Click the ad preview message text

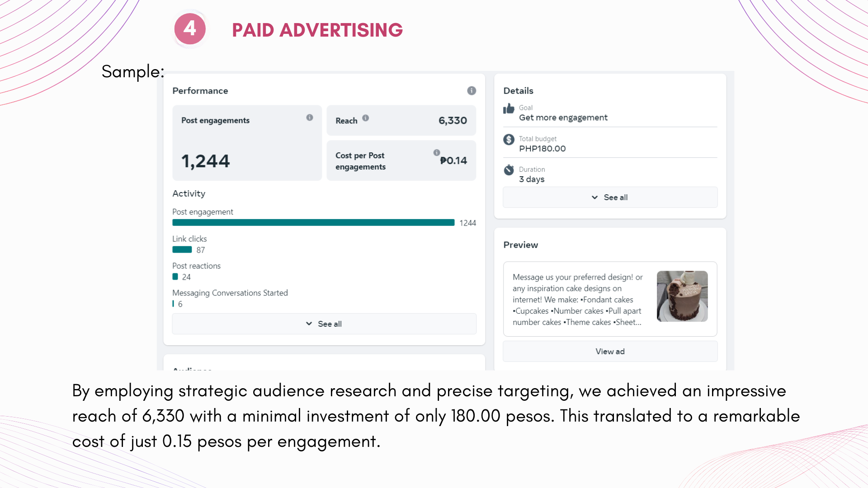coord(577,300)
